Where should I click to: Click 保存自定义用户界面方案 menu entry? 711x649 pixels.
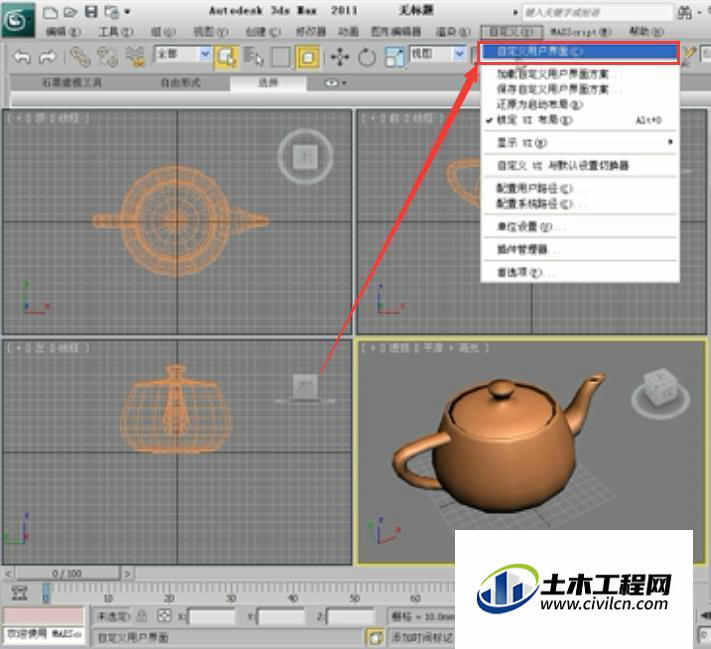coord(580,89)
